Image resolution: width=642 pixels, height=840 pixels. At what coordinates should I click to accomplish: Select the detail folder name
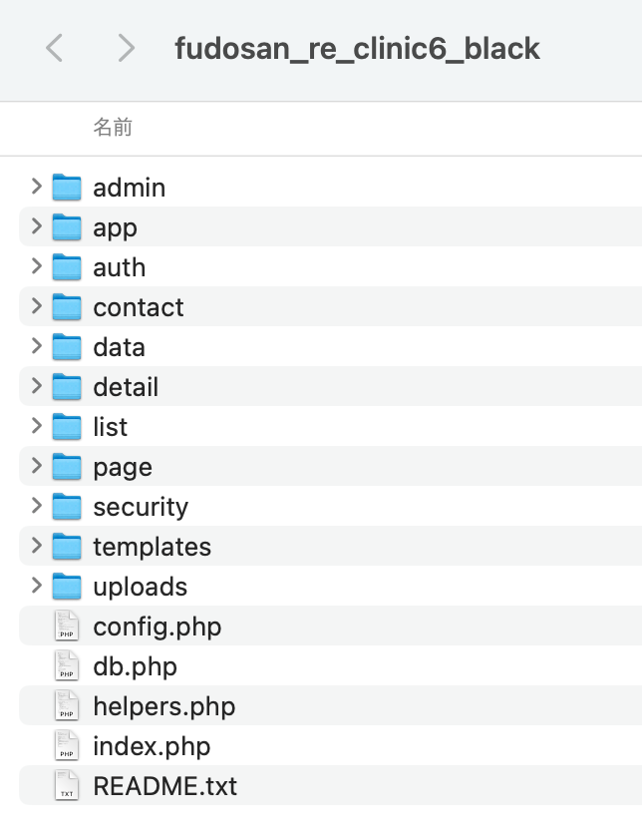click(126, 387)
